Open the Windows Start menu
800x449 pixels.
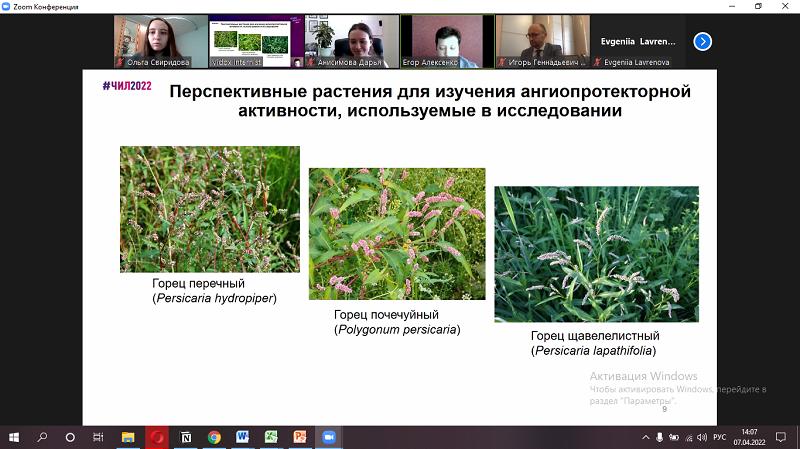[x=14, y=437]
